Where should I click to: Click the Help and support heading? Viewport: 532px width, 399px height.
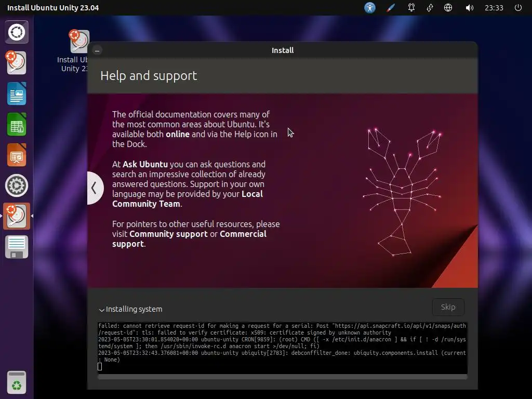[x=149, y=76]
